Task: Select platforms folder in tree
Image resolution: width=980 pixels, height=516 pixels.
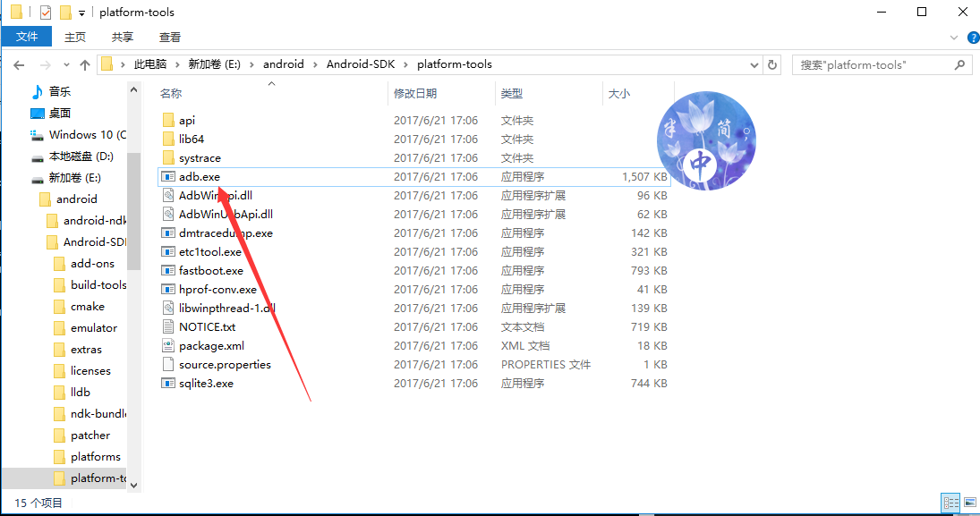Action: pos(95,457)
